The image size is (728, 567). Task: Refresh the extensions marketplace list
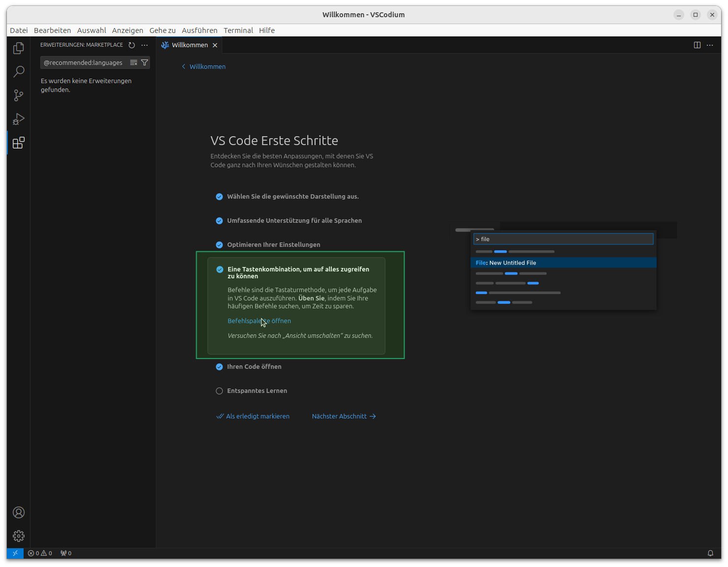click(132, 45)
